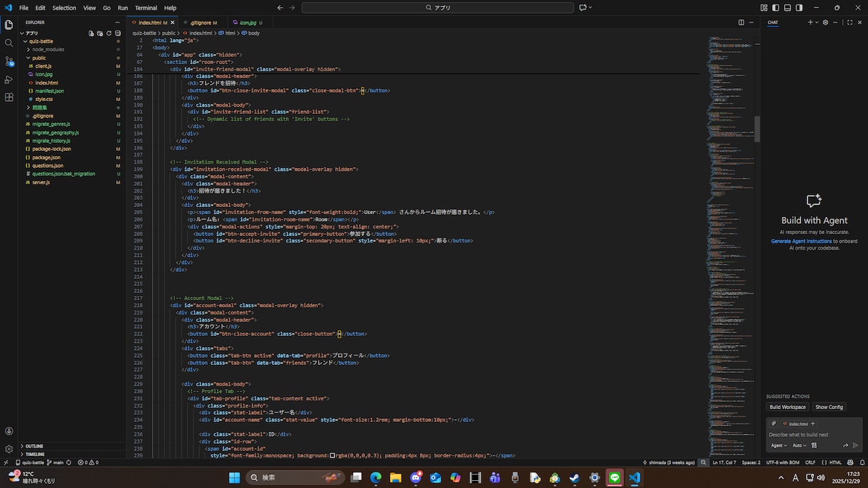868x488 pixels.
Task: Open the Terminal menu
Action: (146, 8)
